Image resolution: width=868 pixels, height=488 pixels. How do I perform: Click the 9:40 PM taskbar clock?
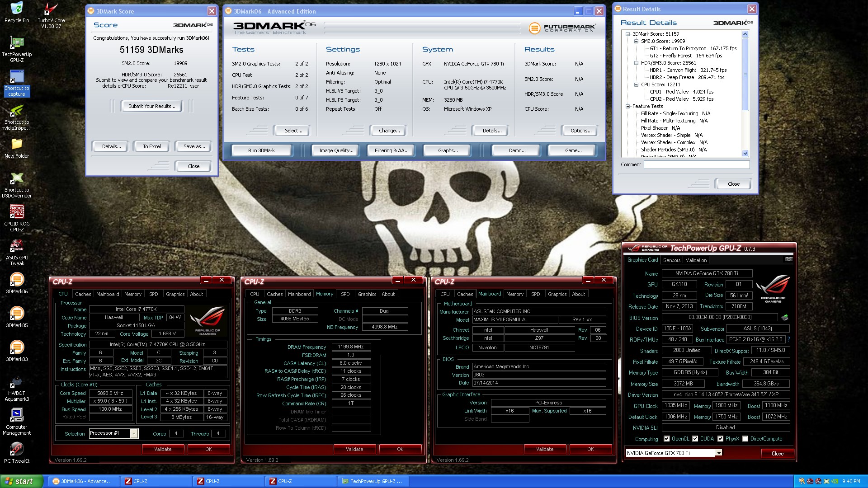coord(851,482)
